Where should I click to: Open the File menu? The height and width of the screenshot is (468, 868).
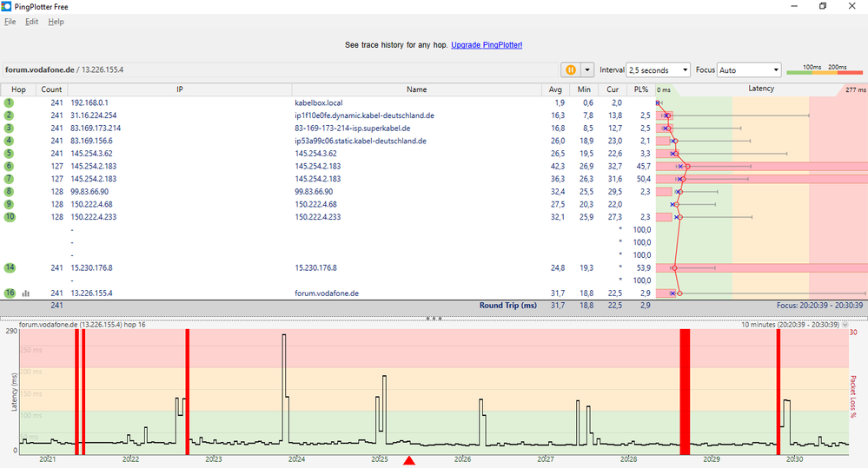(x=10, y=22)
